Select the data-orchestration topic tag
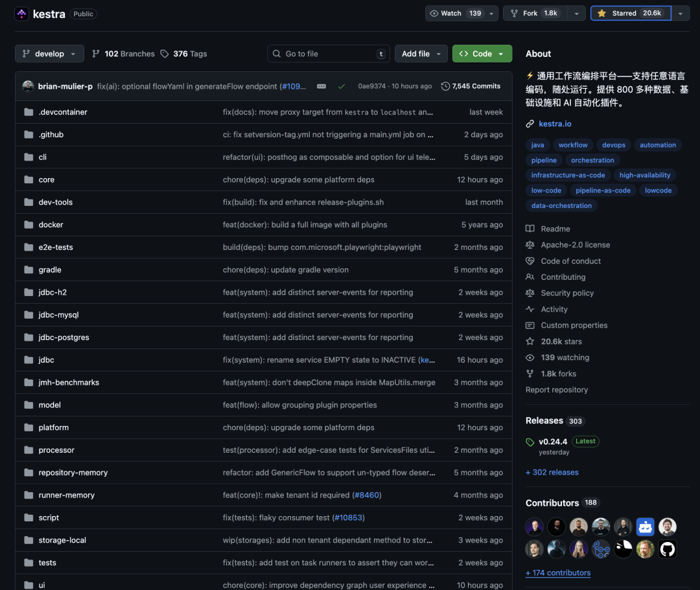700x590 pixels. click(x=561, y=205)
